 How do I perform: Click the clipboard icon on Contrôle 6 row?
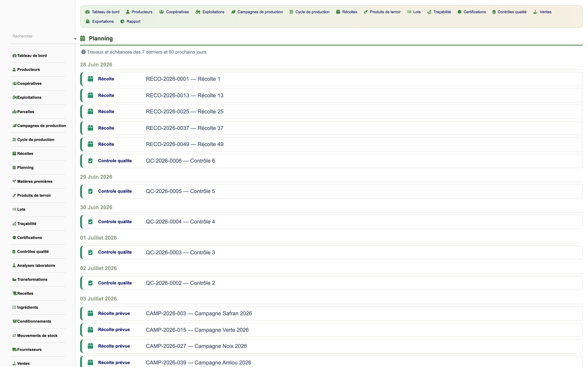click(x=90, y=161)
